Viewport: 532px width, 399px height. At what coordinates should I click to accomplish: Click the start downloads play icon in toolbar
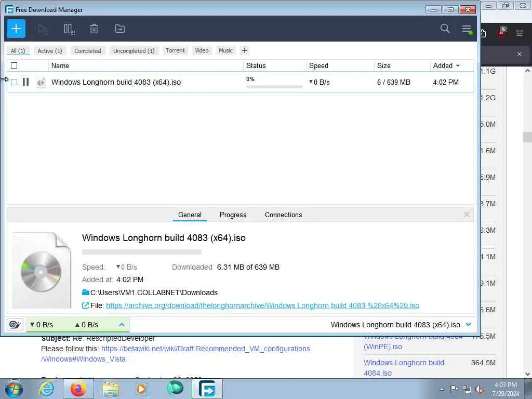coord(43,29)
